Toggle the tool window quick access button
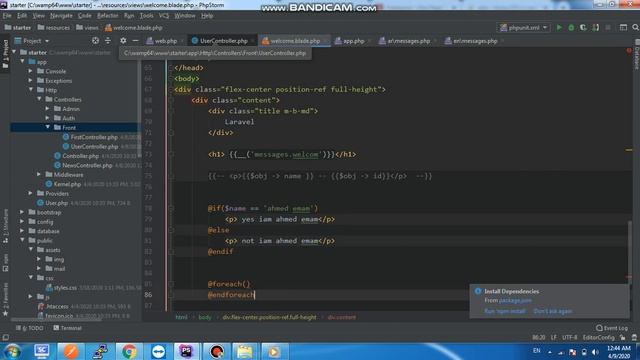This screenshot has height=360, width=640. [x=5, y=338]
